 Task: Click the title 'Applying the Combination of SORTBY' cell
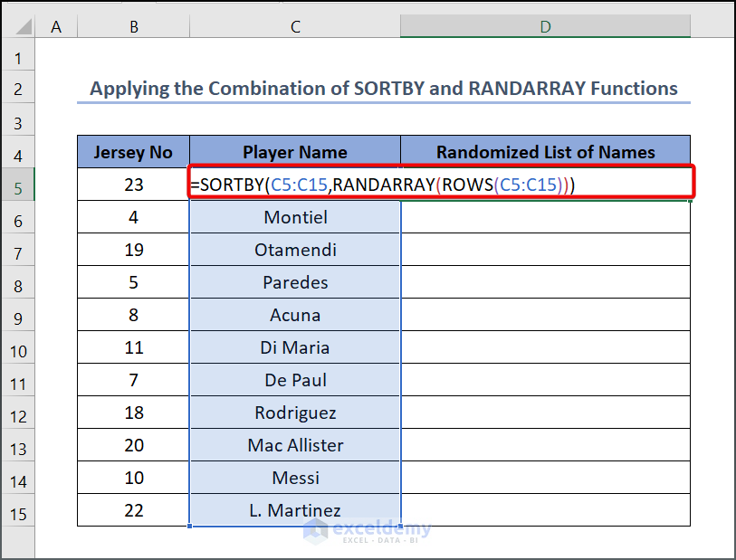384,88
